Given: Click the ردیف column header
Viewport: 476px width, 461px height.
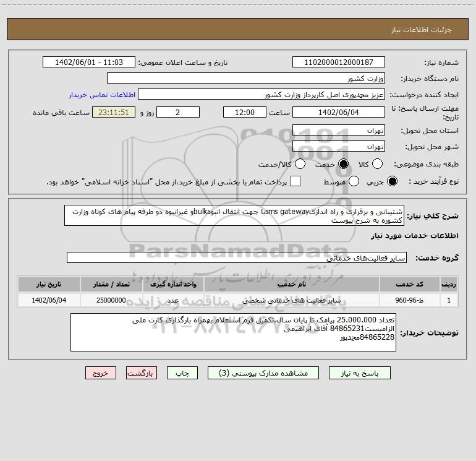Looking at the screenshot, I should (x=449, y=285).
